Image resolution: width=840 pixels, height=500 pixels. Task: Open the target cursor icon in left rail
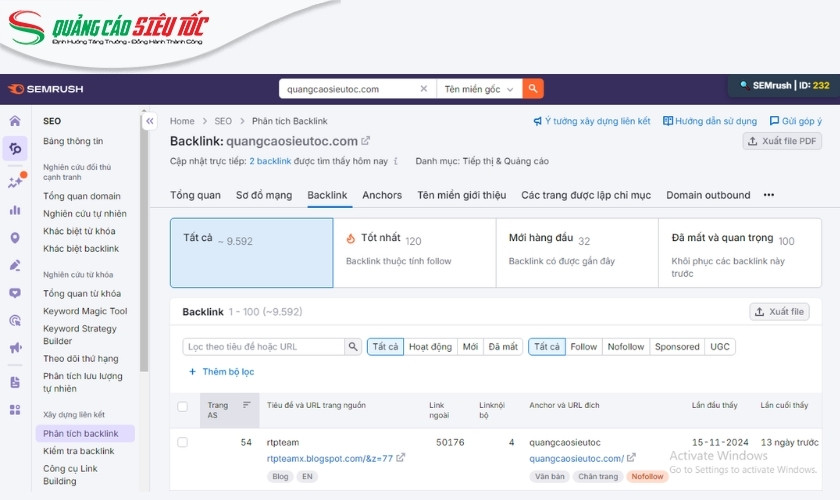15,320
